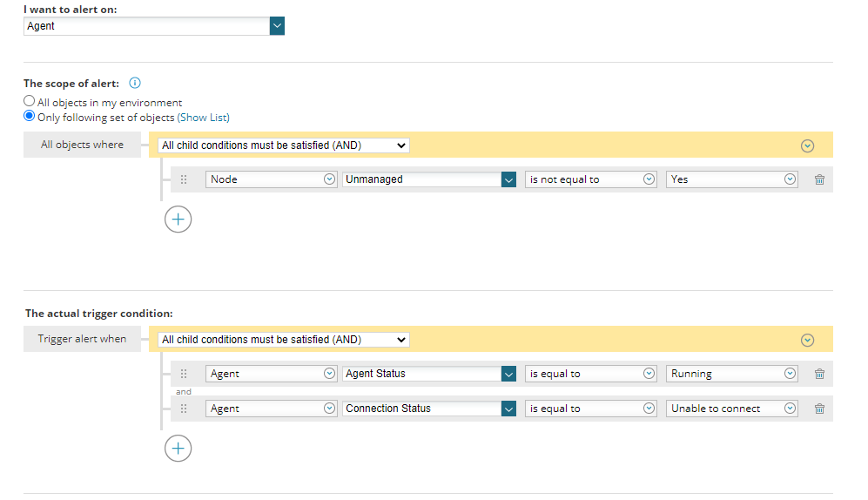Open scope AND condition type dropdown

[284, 145]
